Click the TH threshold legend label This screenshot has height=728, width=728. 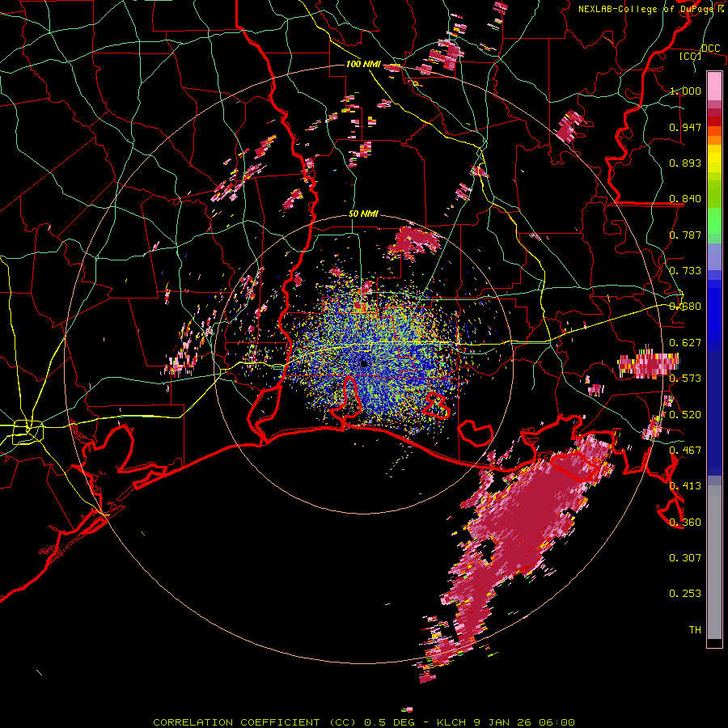[695, 630]
